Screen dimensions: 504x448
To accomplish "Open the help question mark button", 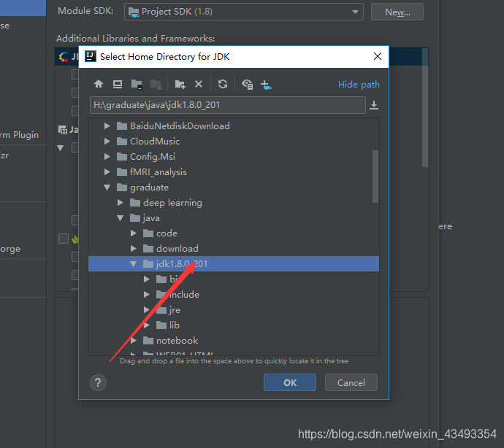I will (x=98, y=383).
